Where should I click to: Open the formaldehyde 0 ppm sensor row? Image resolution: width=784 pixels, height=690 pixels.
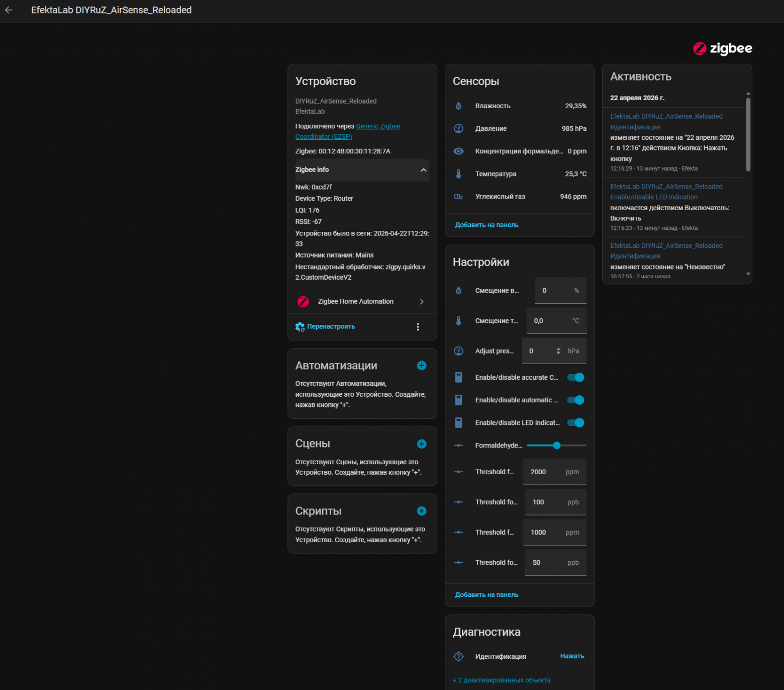click(x=520, y=151)
